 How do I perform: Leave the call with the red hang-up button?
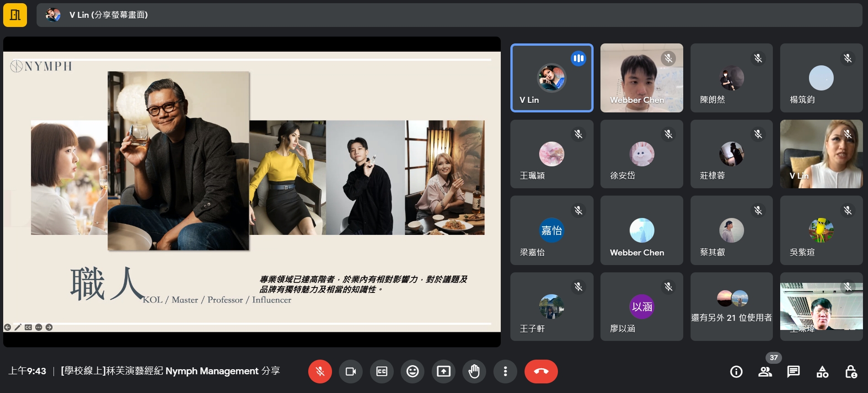[x=541, y=372]
